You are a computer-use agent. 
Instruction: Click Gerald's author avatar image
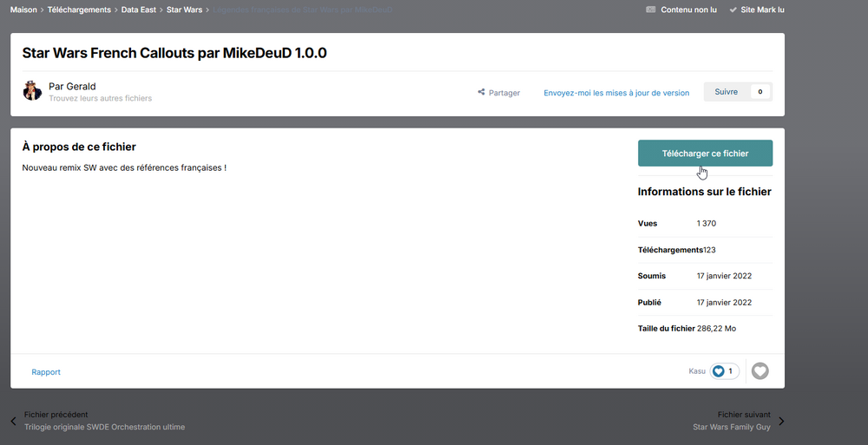32,91
